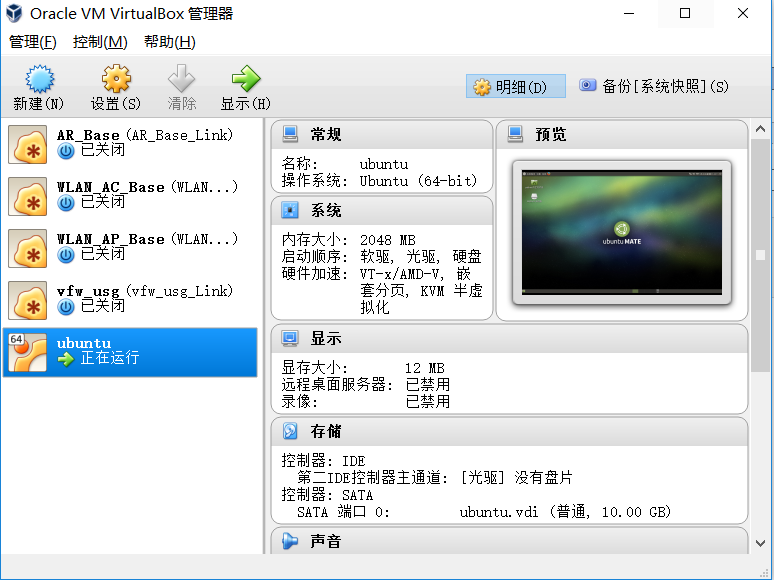Click the 系统 system section chip icon

290,210
